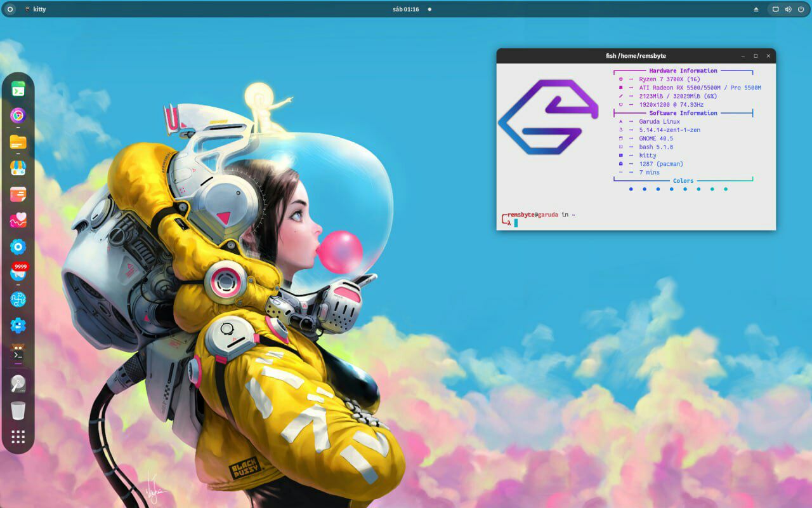
Task: Show all applications grid in dock
Action: pos(18,437)
